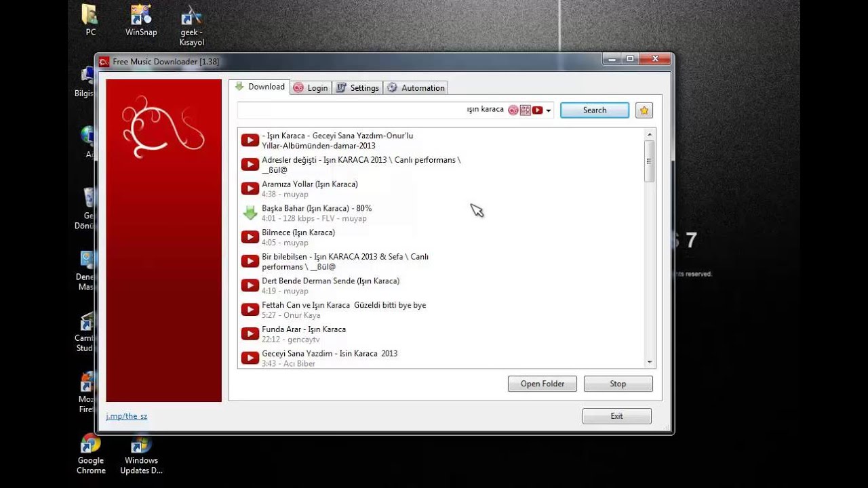Click the red grid source icon in search box
Screen dimensions: 868x488
[x=526, y=110]
